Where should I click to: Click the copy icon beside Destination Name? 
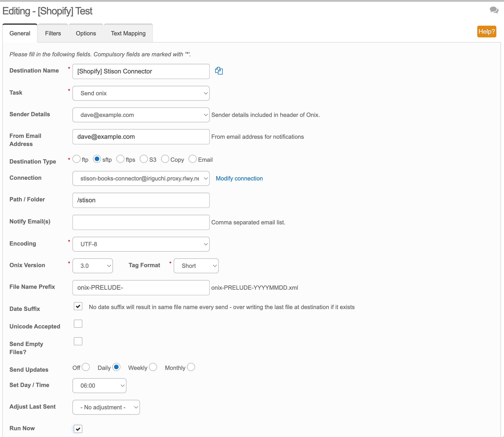point(219,71)
